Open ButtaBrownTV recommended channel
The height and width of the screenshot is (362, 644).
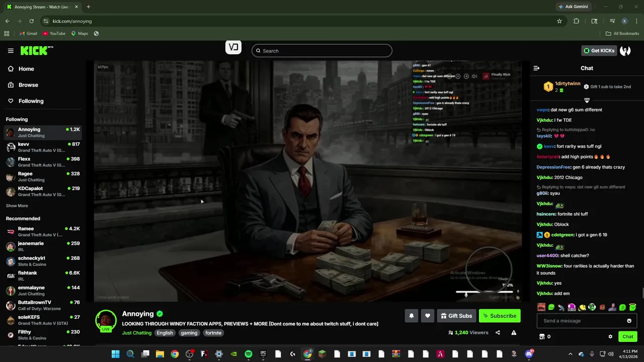pos(43,305)
